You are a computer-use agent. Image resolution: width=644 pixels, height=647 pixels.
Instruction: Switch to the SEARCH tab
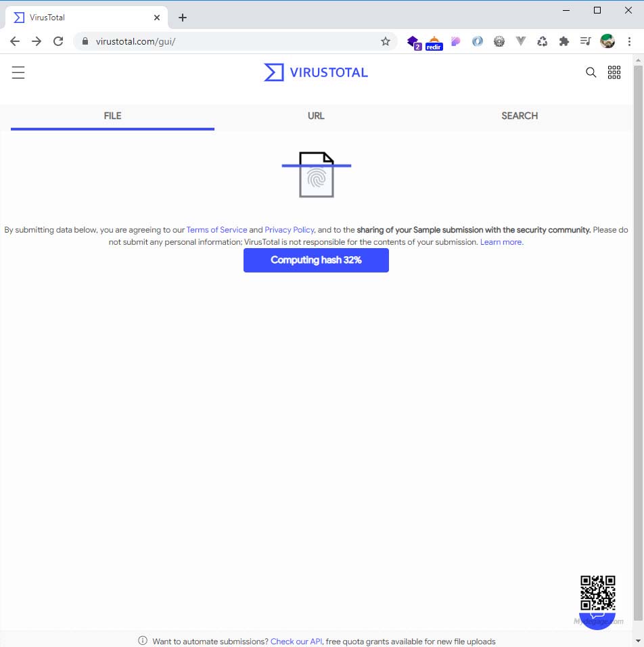(x=520, y=116)
